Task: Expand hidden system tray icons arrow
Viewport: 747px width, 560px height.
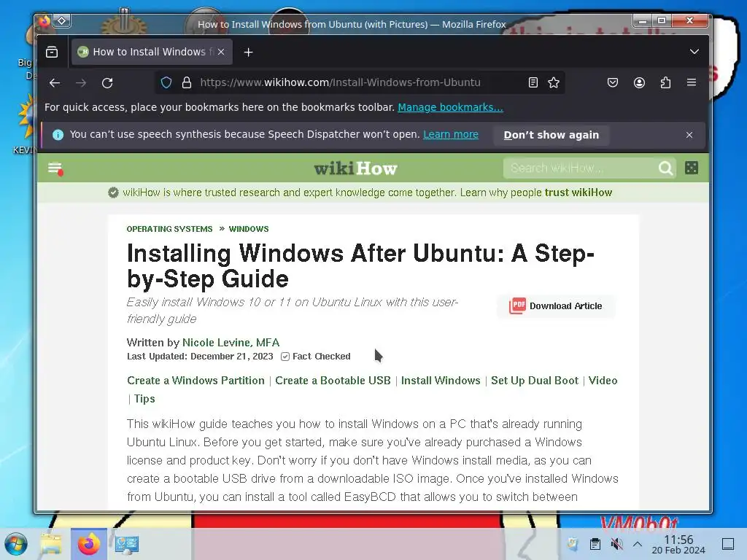Action: (x=638, y=544)
